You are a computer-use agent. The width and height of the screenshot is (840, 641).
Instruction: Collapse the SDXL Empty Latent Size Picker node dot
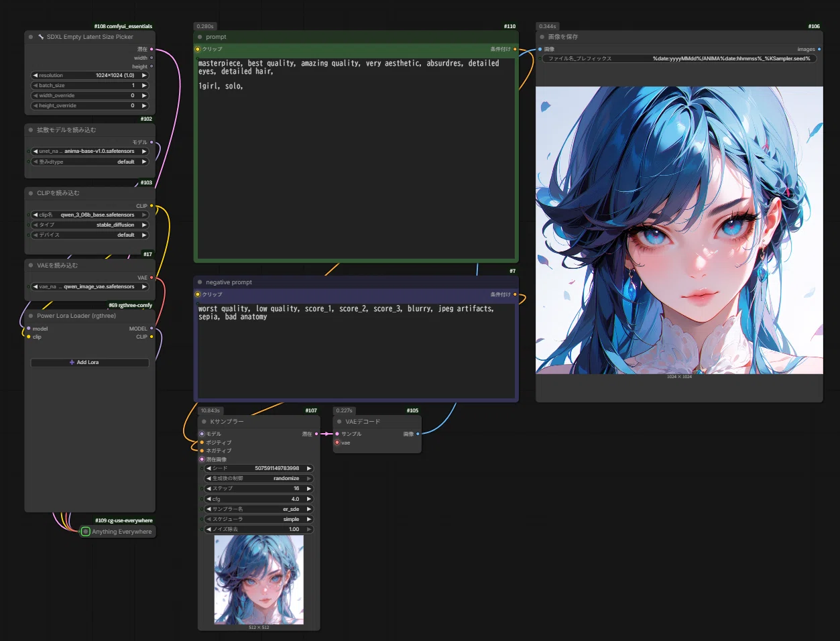pyautogui.click(x=31, y=37)
